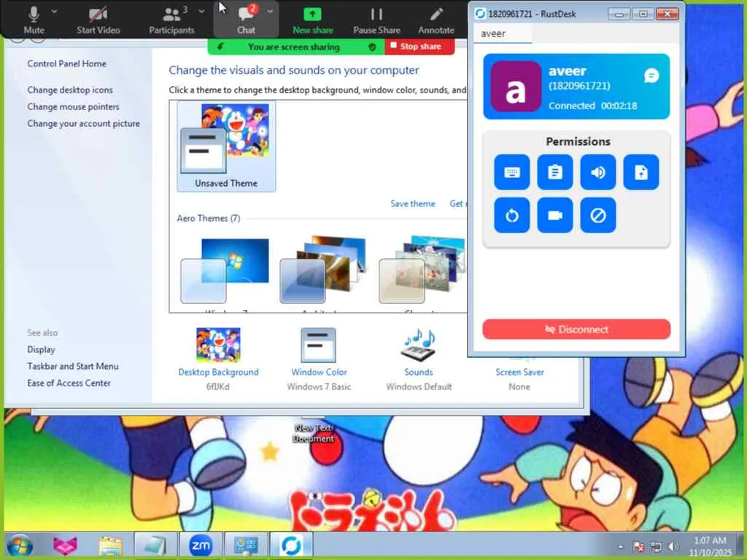
Task: Open Change mouse pointers link
Action: click(73, 106)
